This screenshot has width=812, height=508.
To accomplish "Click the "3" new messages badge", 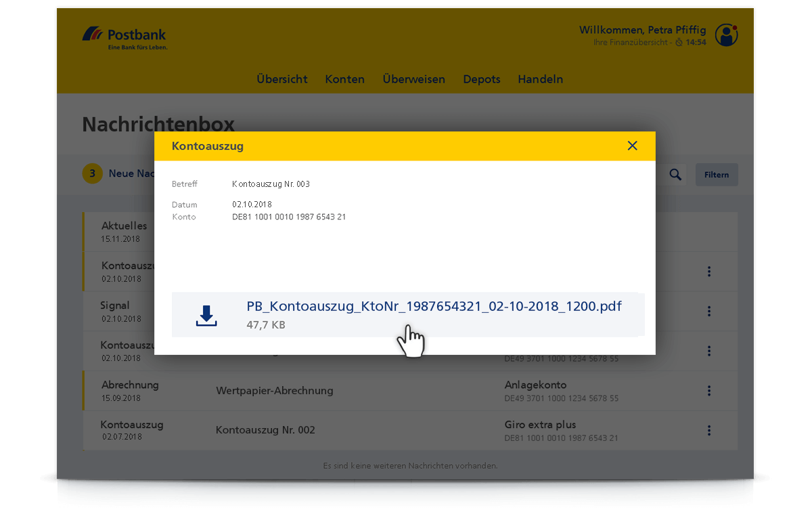I will tap(92, 173).
